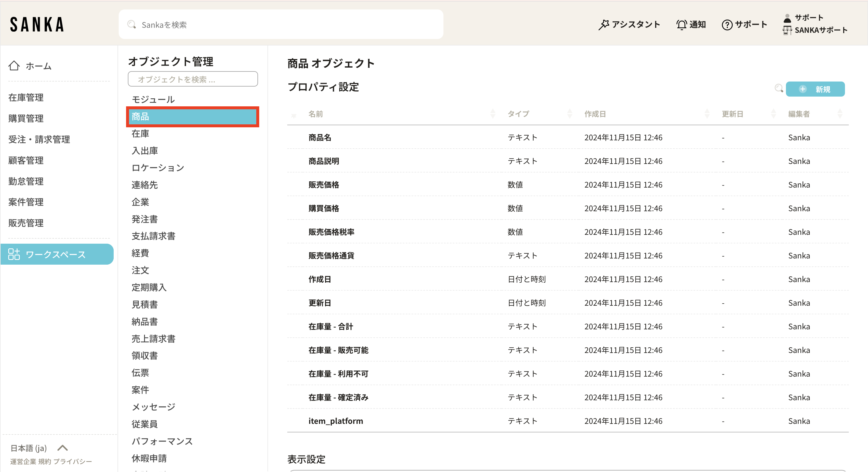
Task: Open the Assistant wand icon
Action: pyautogui.click(x=603, y=25)
